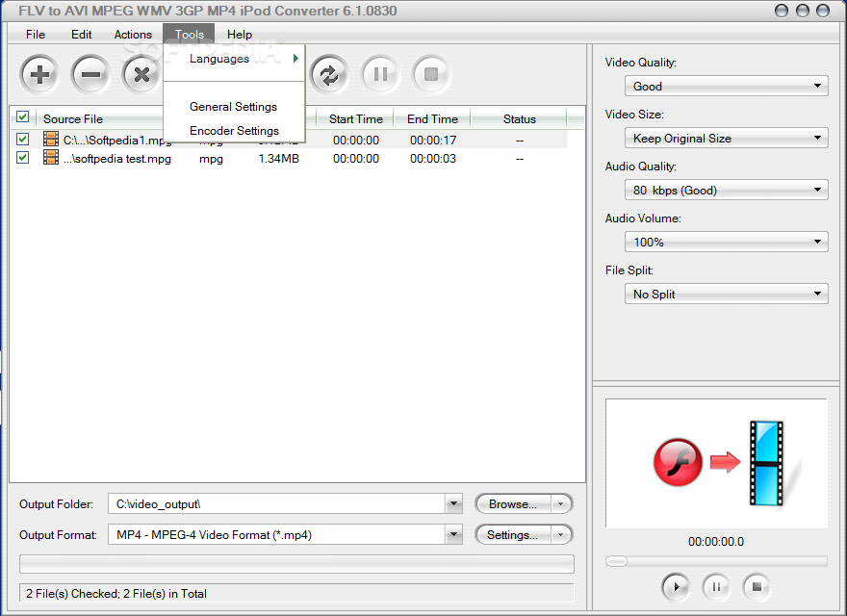Screen dimensions: 847x616
Task: Click the Browse... button
Action: point(513,504)
